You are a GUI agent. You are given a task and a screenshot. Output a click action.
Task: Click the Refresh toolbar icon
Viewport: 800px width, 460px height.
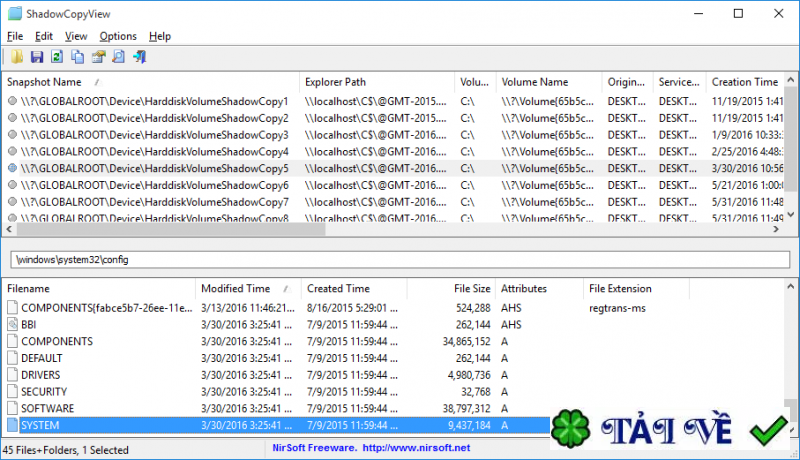pos(57,57)
